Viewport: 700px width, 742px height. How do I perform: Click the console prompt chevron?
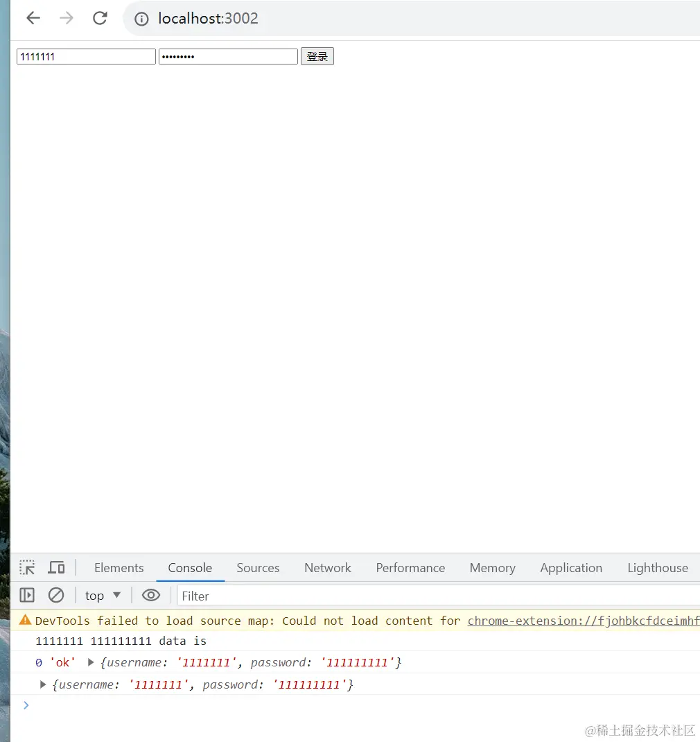click(x=26, y=705)
